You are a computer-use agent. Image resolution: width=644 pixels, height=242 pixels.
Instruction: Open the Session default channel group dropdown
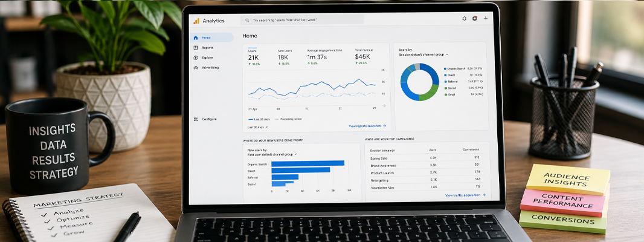423,54
